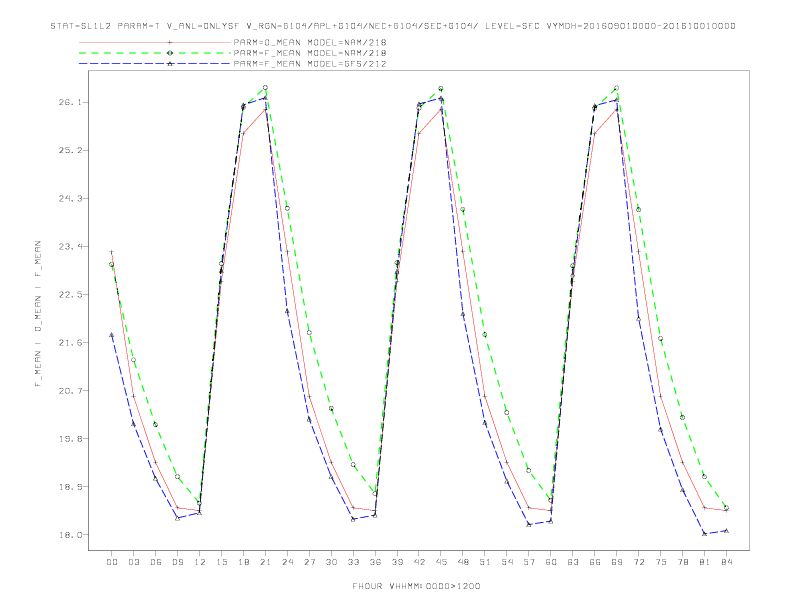
Task: Click x-axis tick label 48
Action: [463, 562]
